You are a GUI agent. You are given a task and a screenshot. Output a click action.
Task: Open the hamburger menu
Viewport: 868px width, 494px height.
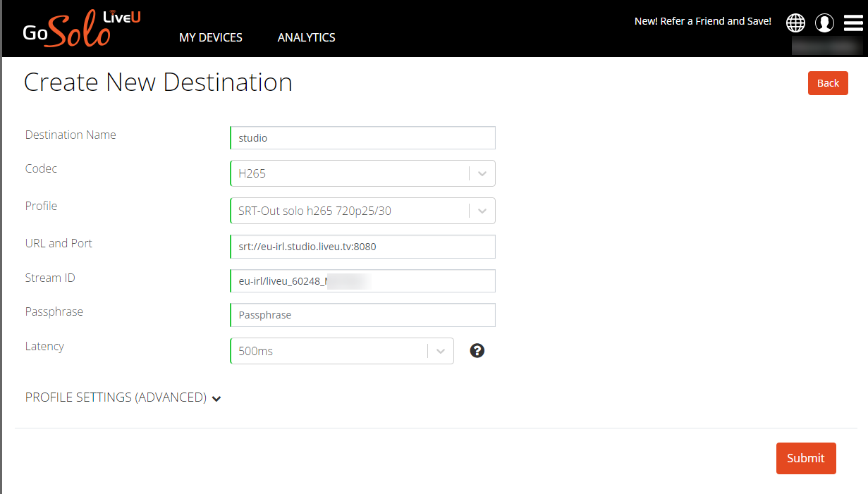pos(853,23)
